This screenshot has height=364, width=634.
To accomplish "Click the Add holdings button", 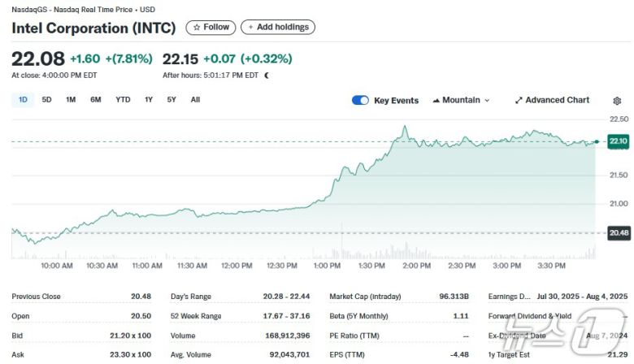I will point(278,28).
